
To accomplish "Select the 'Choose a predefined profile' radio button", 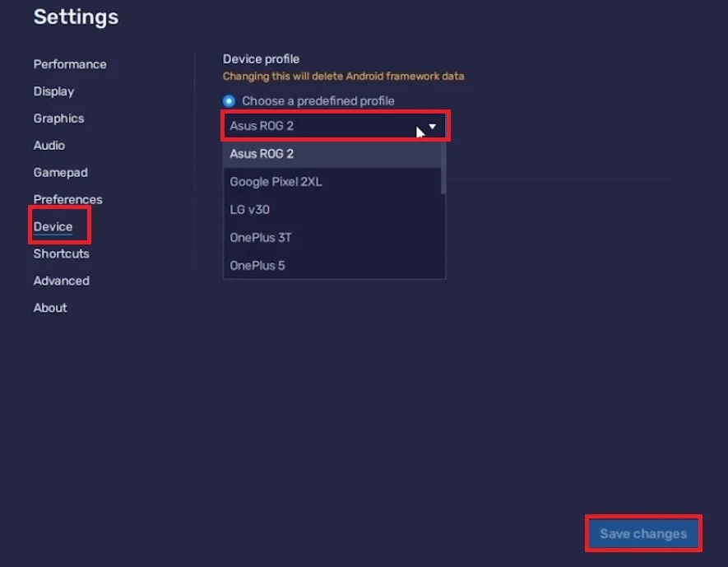I will point(229,100).
